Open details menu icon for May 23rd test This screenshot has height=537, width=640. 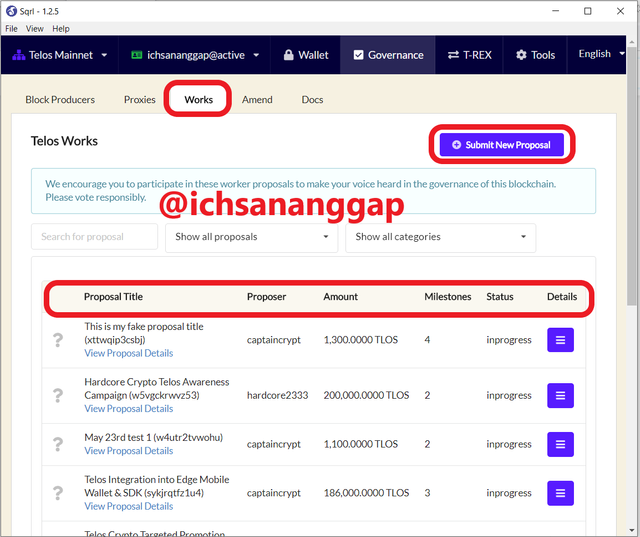pos(560,444)
